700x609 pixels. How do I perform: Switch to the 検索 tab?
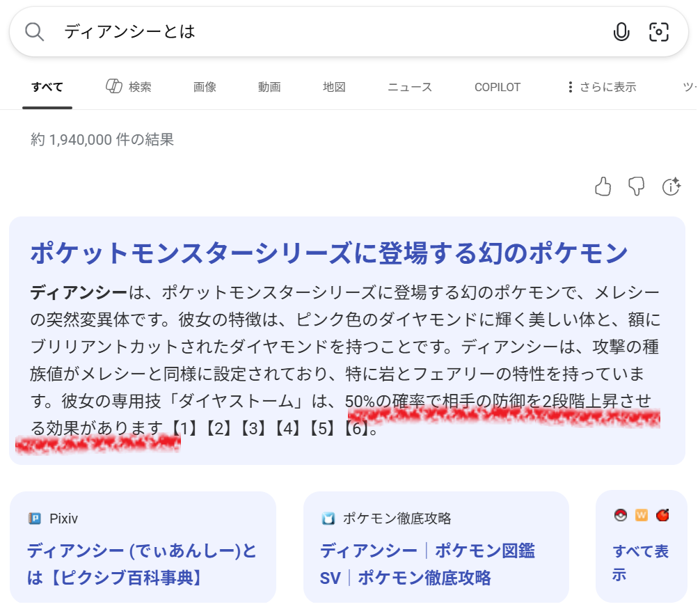(129, 87)
